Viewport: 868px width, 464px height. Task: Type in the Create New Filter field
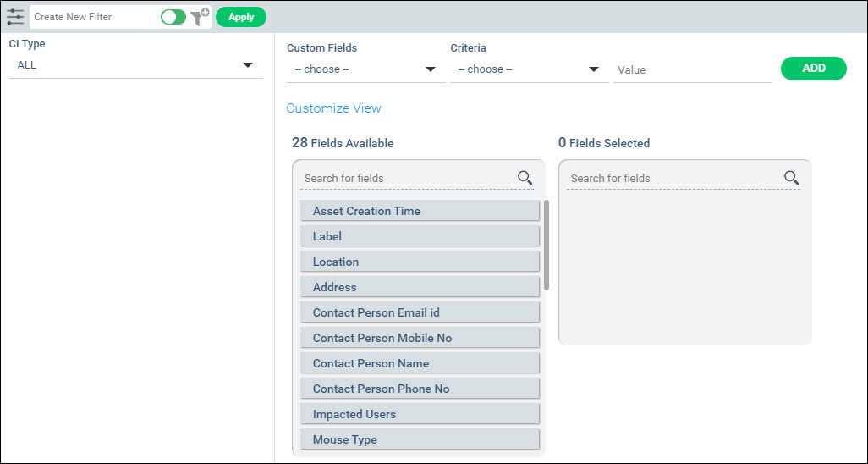[x=93, y=17]
